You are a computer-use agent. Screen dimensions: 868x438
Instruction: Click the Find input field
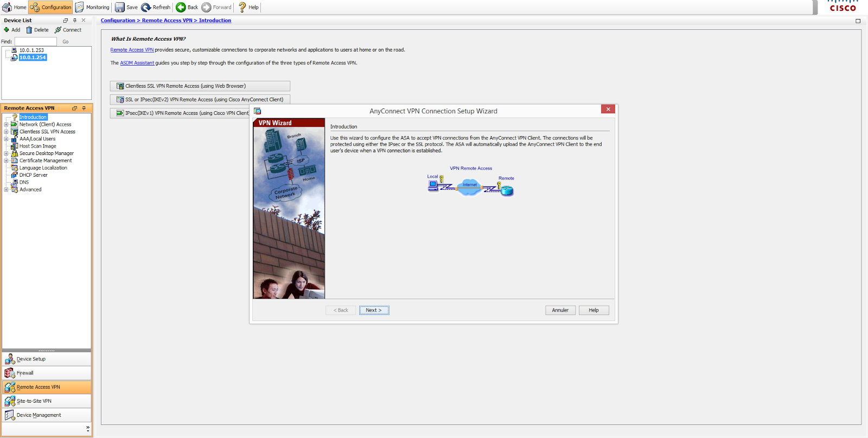tap(35, 41)
